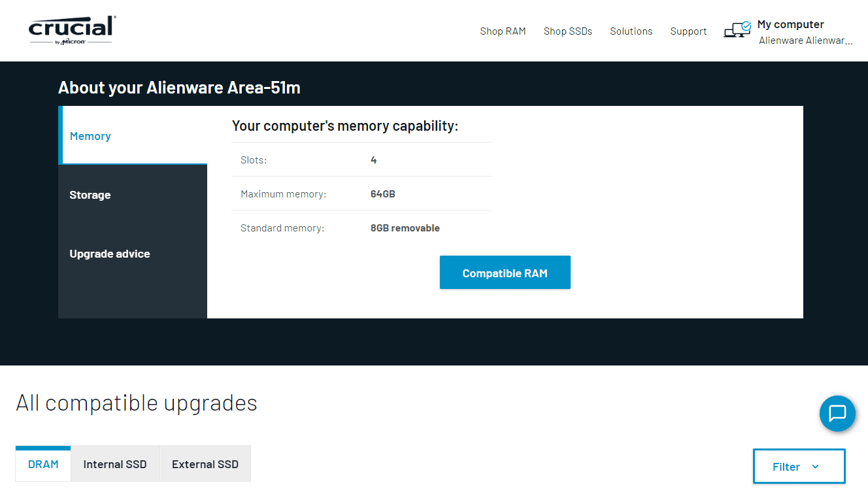868x491 pixels.
Task: Click the All compatible upgrades heading
Action: (137, 403)
